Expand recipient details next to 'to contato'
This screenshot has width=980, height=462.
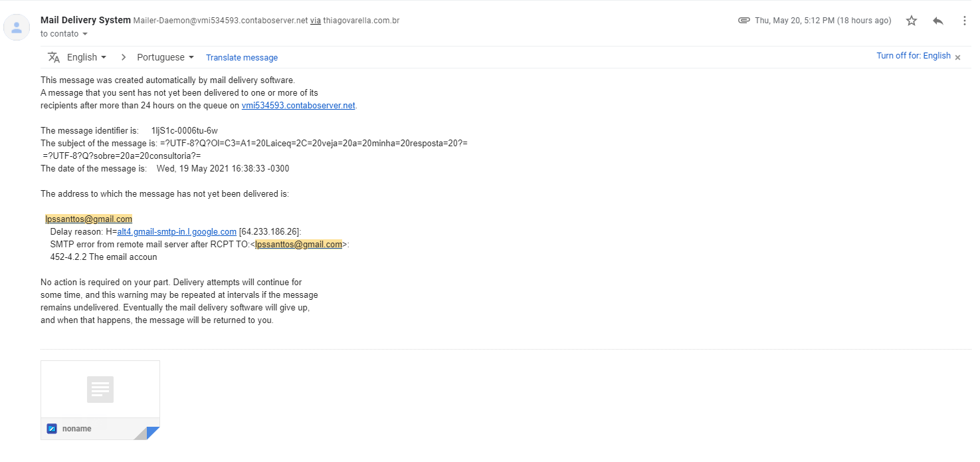(x=85, y=34)
